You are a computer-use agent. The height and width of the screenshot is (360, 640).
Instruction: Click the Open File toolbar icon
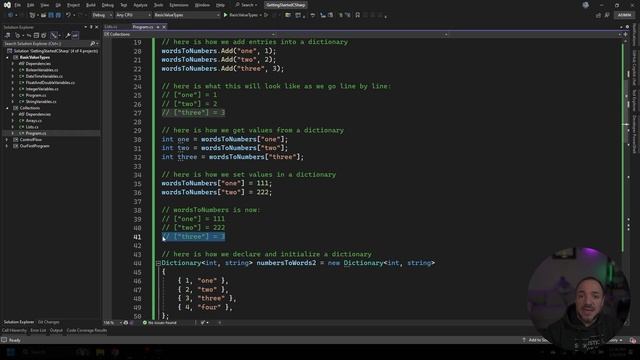click(x=43, y=15)
